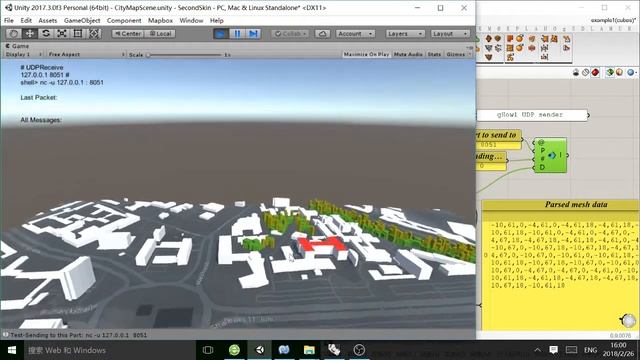The height and width of the screenshot is (360, 640).
Task: Click Grasshopper compass widget on canvas
Action: click(x=628, y=320)
